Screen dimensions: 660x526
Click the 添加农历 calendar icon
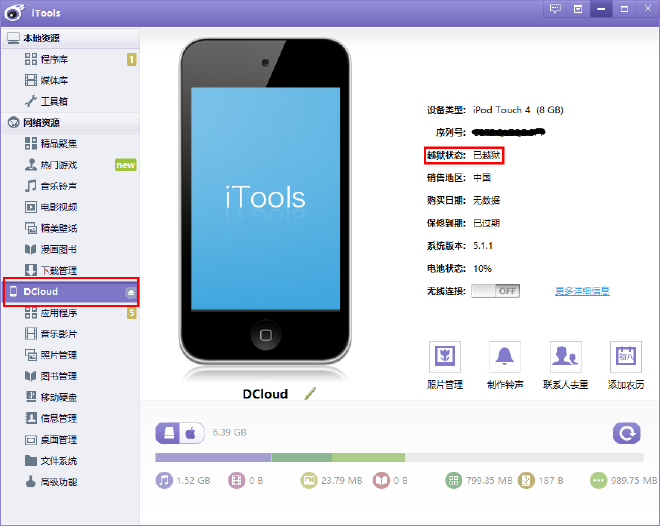[x=625, y=357]
